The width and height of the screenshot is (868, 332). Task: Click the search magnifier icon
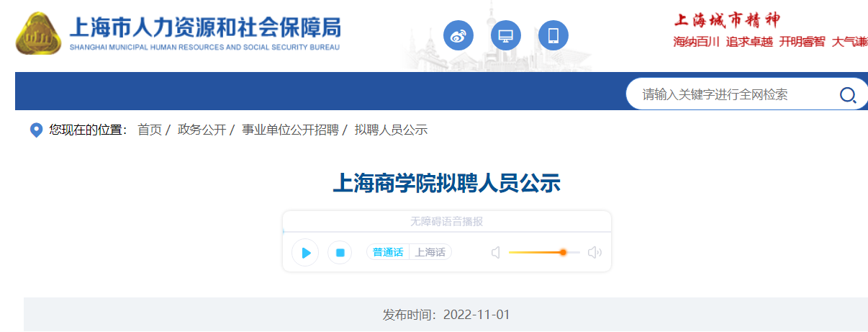[847, 94]
